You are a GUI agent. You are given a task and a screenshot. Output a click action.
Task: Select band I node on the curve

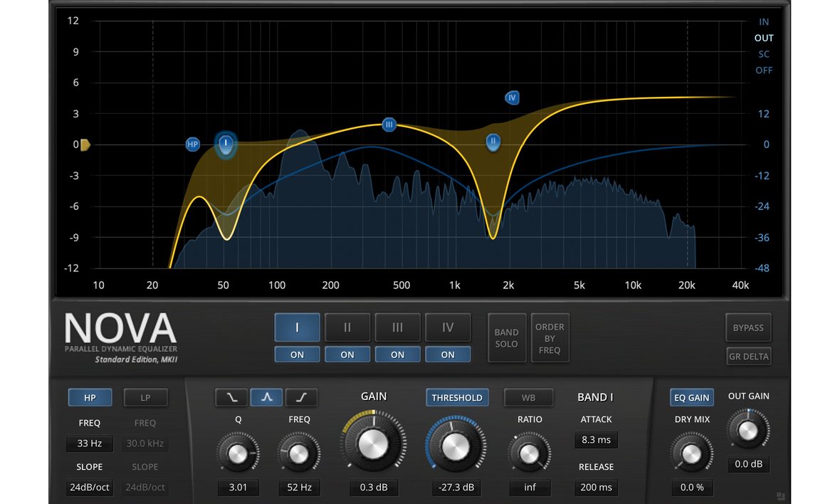[226, 144]
